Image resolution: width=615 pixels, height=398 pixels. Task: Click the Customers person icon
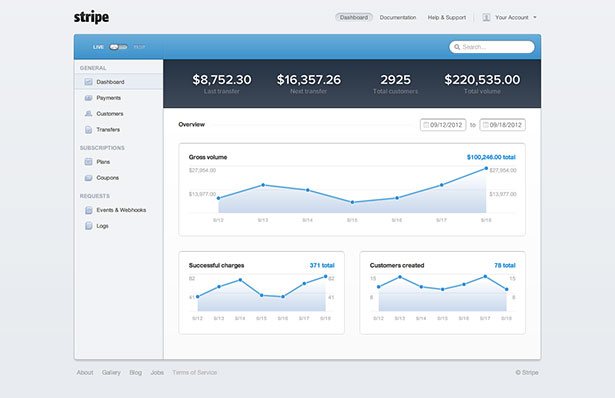coord(88,114)
